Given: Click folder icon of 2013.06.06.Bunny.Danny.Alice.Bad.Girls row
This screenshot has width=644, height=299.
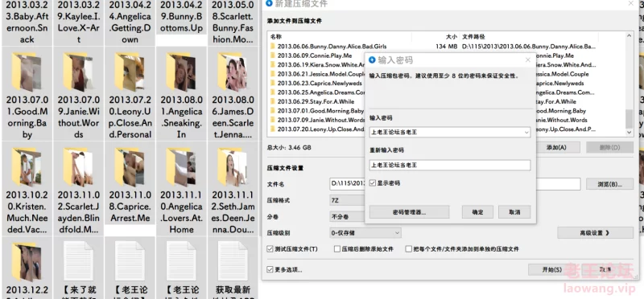Looking at the screenshot, I should coord(272,47).
